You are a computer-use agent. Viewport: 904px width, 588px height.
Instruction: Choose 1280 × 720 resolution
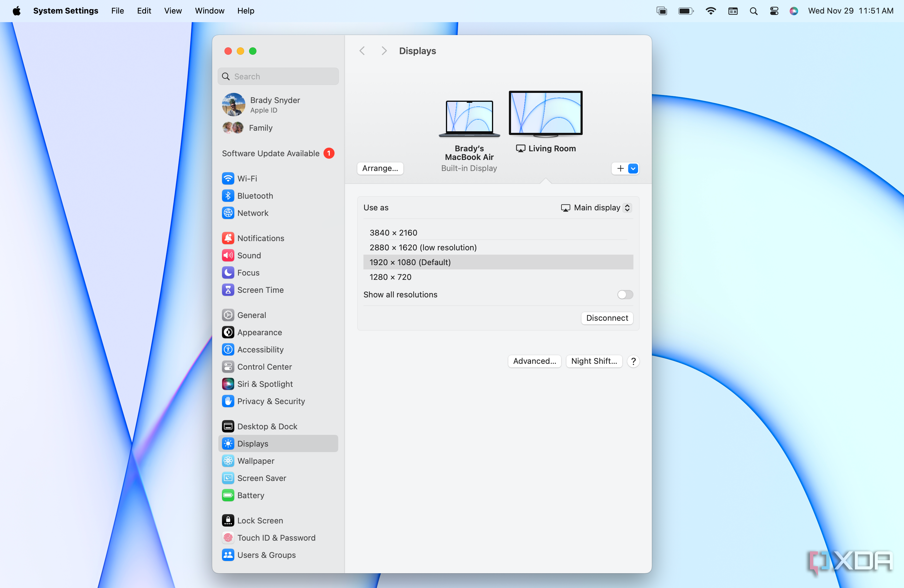coord(498,277)
